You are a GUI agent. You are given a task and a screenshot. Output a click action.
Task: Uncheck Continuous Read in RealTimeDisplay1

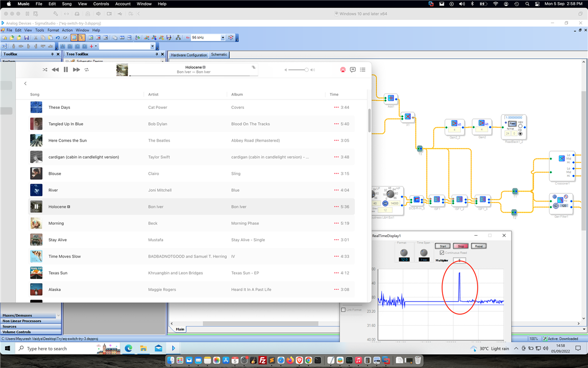coord(442,252)
